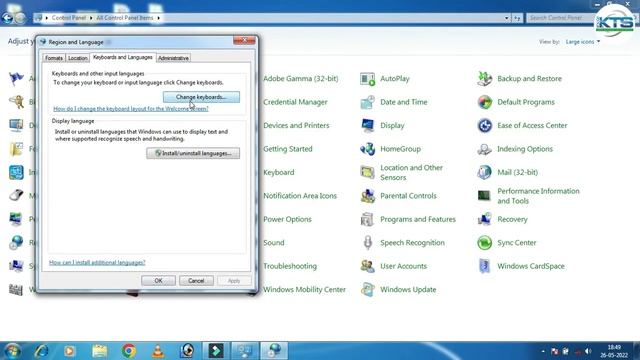Click the User Accounts icon
The image size is (640, 360).
(x=367, y=266)
